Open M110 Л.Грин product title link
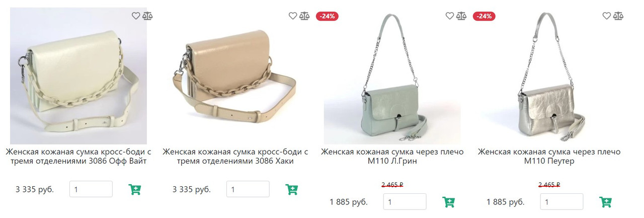 click(x=392, y=157)
